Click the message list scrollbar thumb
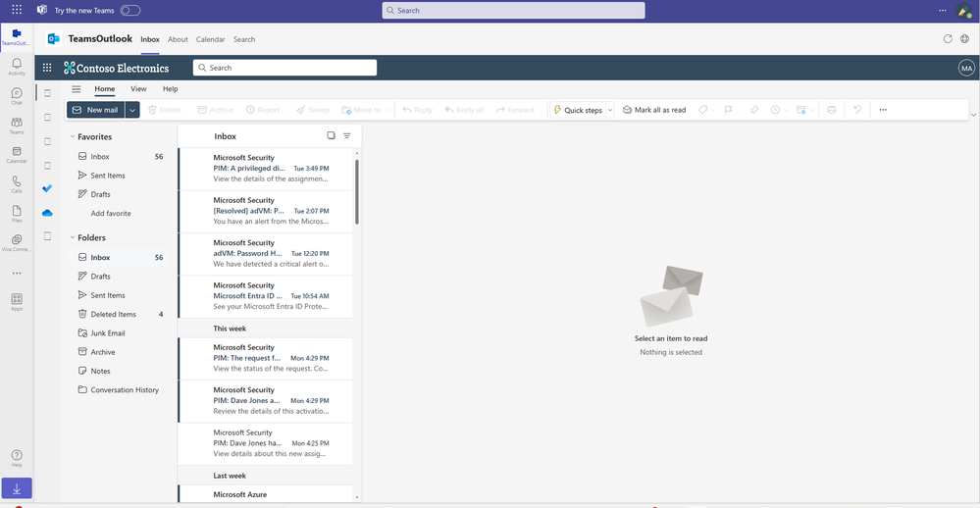The height and width of the screenshot is (508, 980). pos(357,191)
